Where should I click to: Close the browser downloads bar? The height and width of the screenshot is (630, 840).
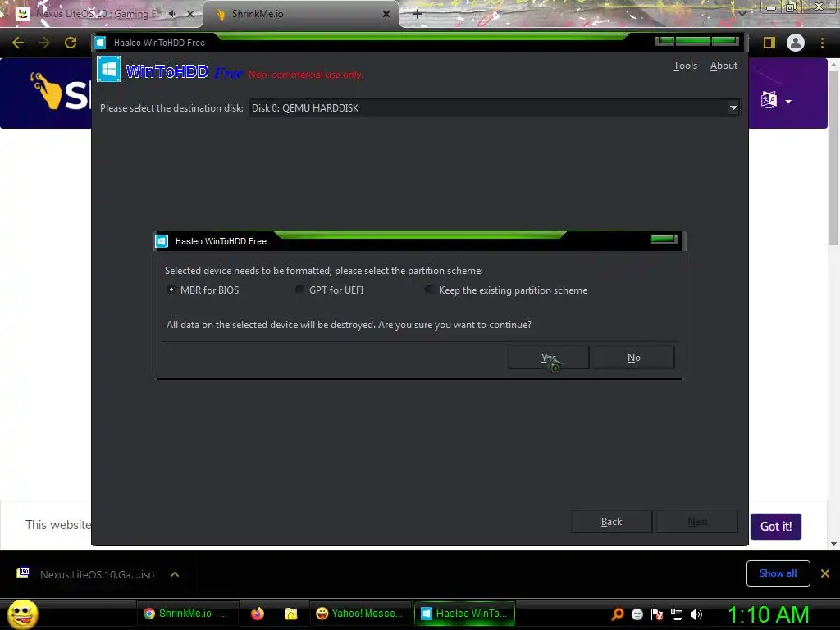[825, 573]
